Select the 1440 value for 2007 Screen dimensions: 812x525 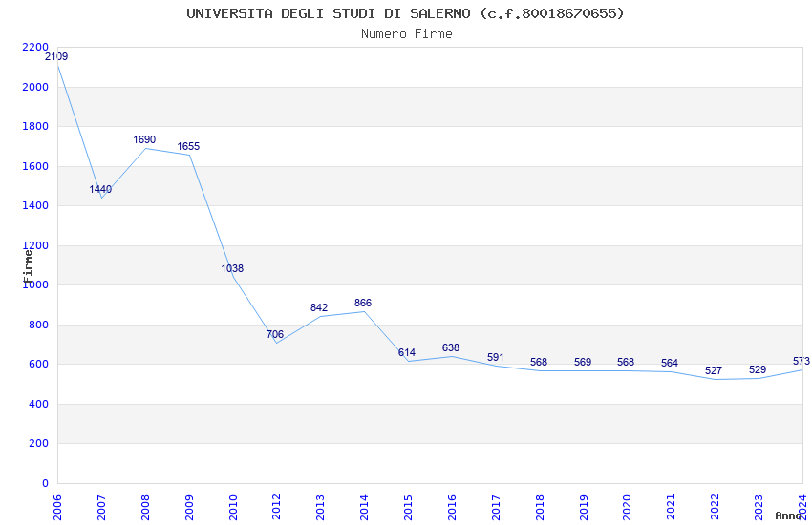(100, 189)
